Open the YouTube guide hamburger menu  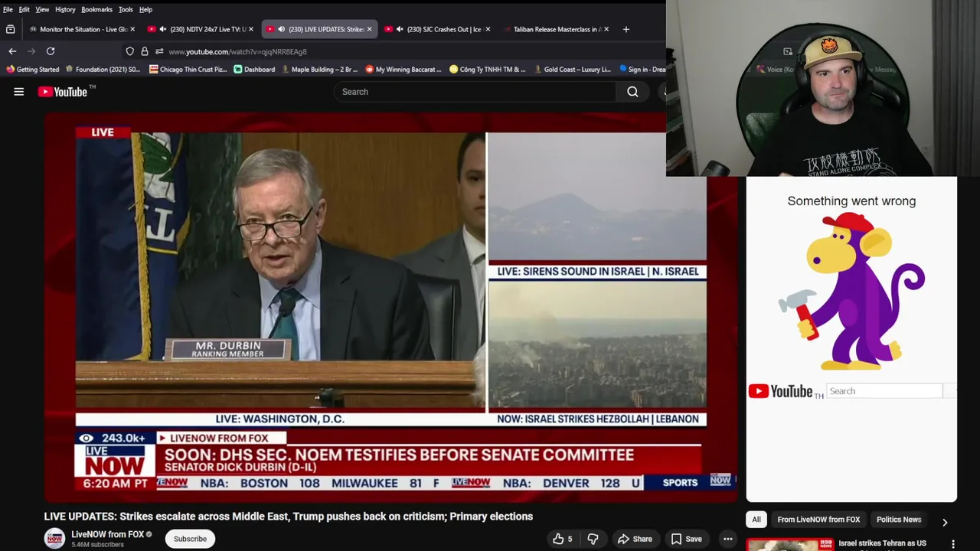tap(19, 92)
